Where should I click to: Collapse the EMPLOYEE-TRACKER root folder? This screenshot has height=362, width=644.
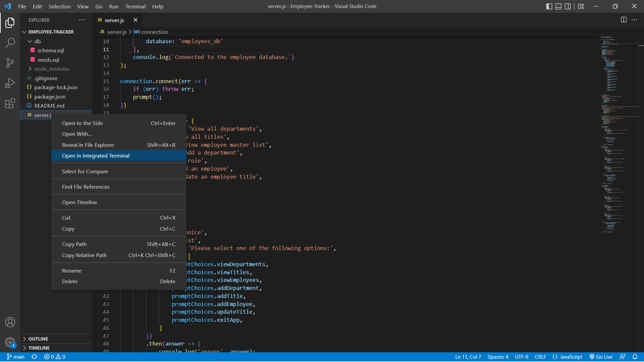[x=56, y=32]
